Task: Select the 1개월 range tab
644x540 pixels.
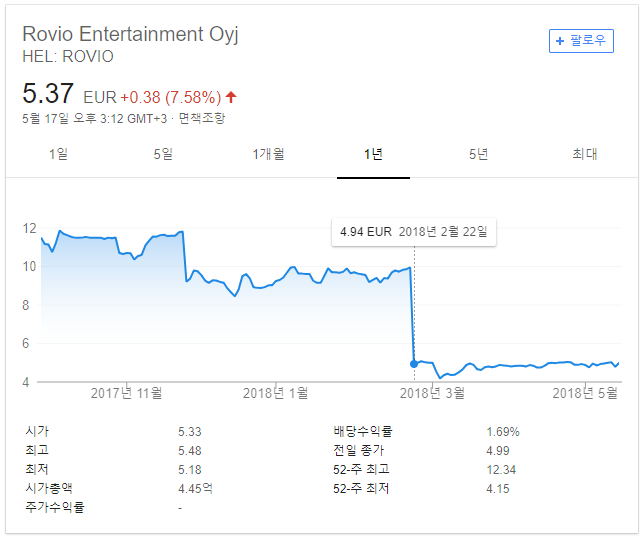Action: 268,154
